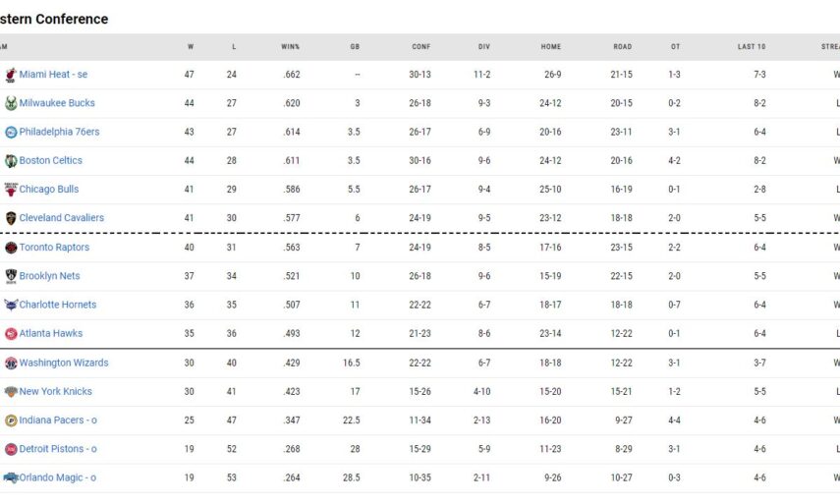The width and height of the screenshot is (840, 504).
Task: Click the Brooklyn Nets logo icon
Action: [x=11, y=276]
